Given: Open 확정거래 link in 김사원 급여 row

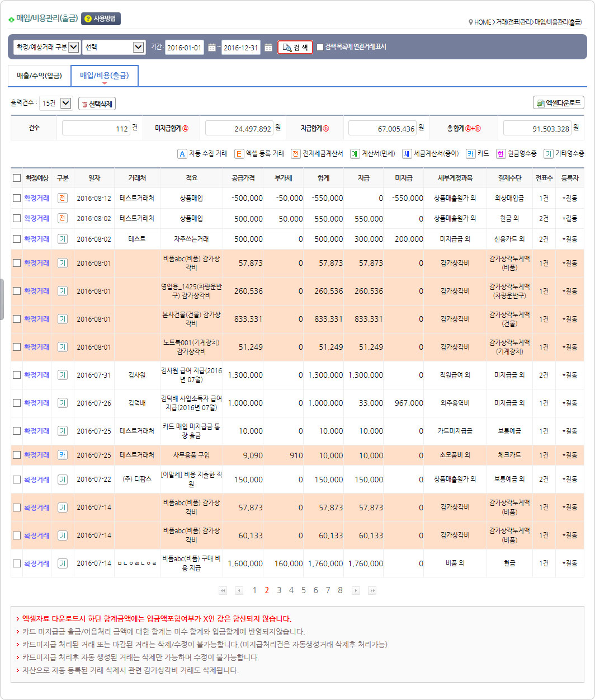Looking at the screenshot, I should click(x=36, y=375).
